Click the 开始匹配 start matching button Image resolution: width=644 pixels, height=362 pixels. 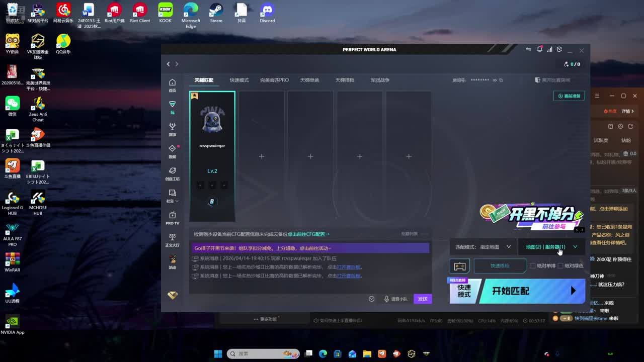click(x=532, y=291)
